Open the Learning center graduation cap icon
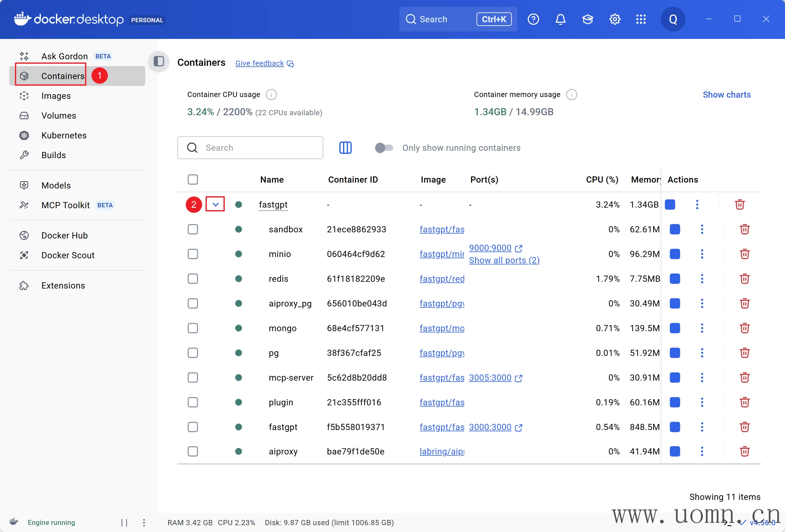785x532 pixels. tap(588, 19)
